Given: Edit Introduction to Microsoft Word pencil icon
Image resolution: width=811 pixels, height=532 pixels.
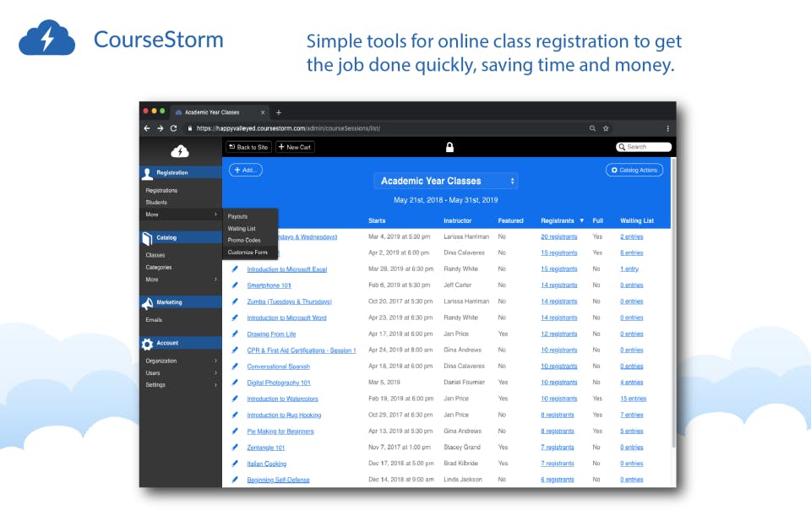Looking at the screenshot, I should point(235,318).
